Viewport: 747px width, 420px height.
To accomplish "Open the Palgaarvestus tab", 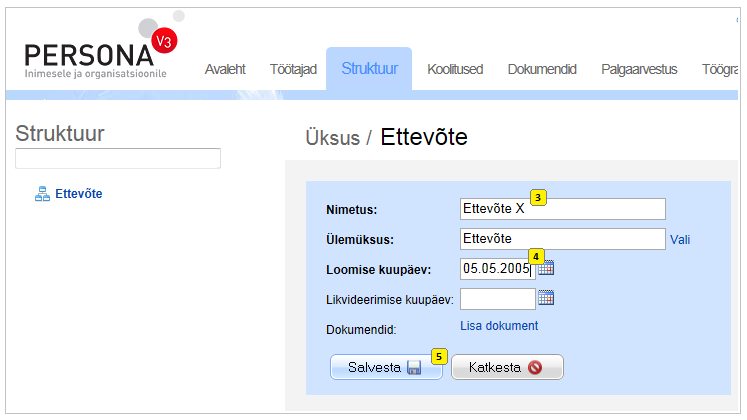I will pos(639,69).
